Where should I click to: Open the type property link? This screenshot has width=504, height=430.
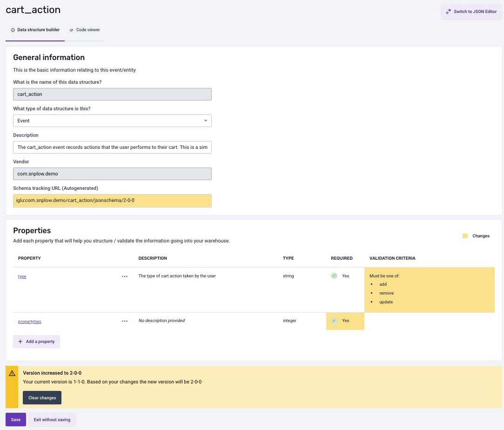point(22,276)
